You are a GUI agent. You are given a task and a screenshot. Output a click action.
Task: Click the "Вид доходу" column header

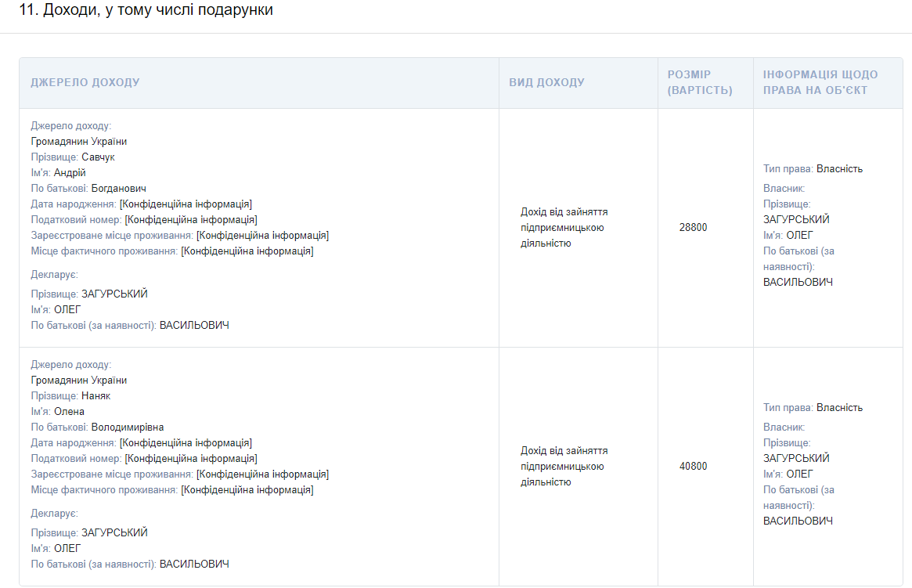coord(546,82)
